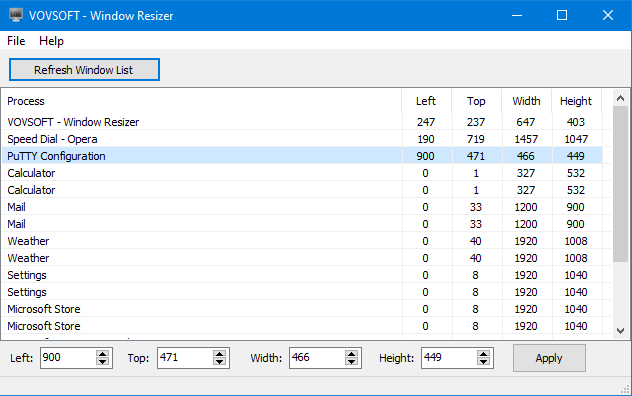Click the app icon in title bar
This screenshot has height=396, width=632.
coord(16,15)
